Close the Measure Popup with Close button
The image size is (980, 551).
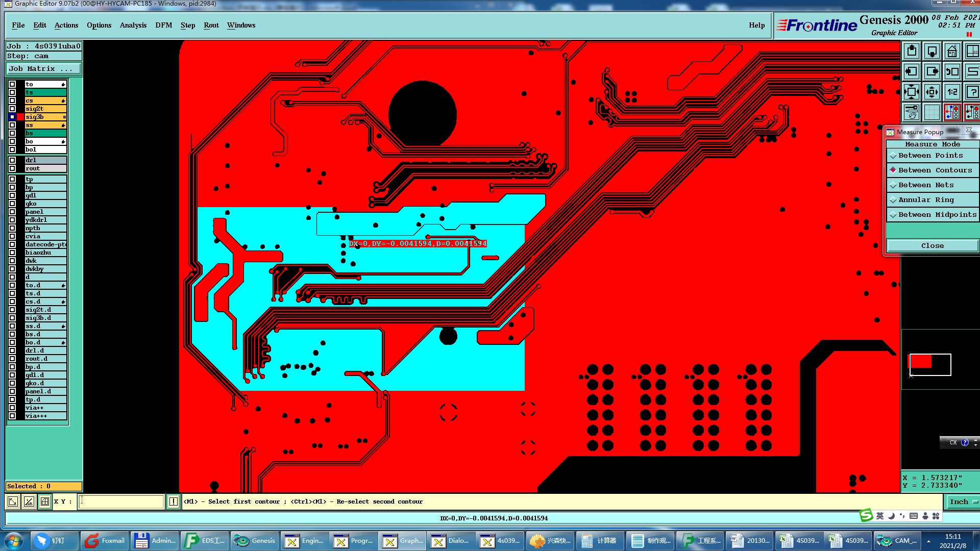(x=932, y=246)
